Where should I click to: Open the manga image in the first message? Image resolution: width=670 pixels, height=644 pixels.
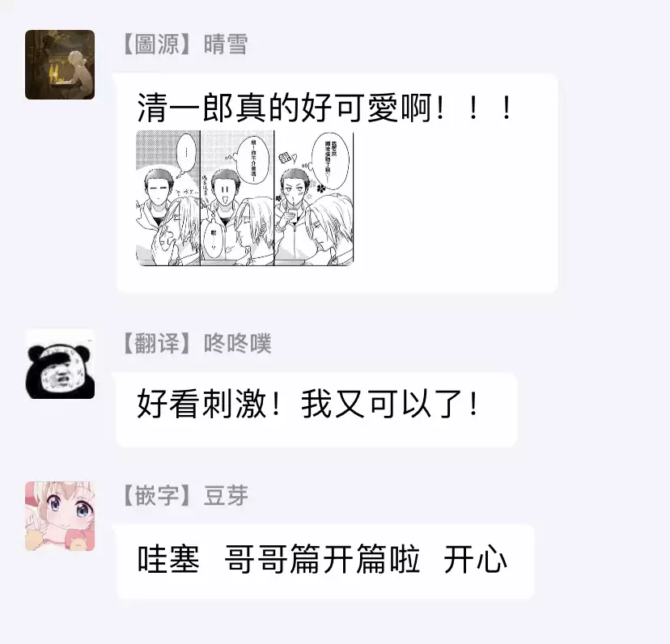point(245,198)
